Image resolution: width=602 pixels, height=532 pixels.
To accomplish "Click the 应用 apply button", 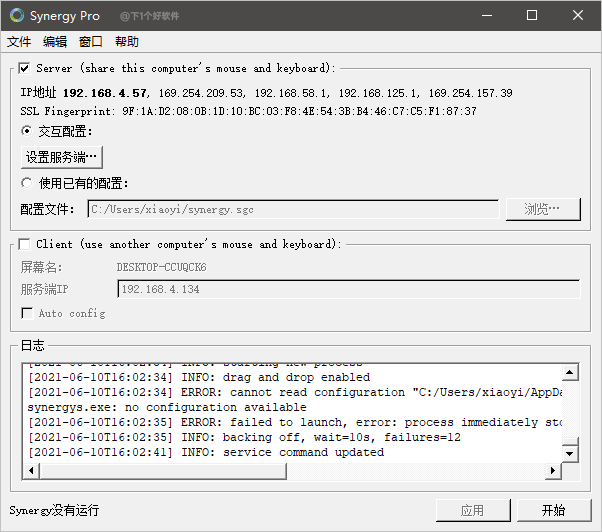I will (473, 510).
